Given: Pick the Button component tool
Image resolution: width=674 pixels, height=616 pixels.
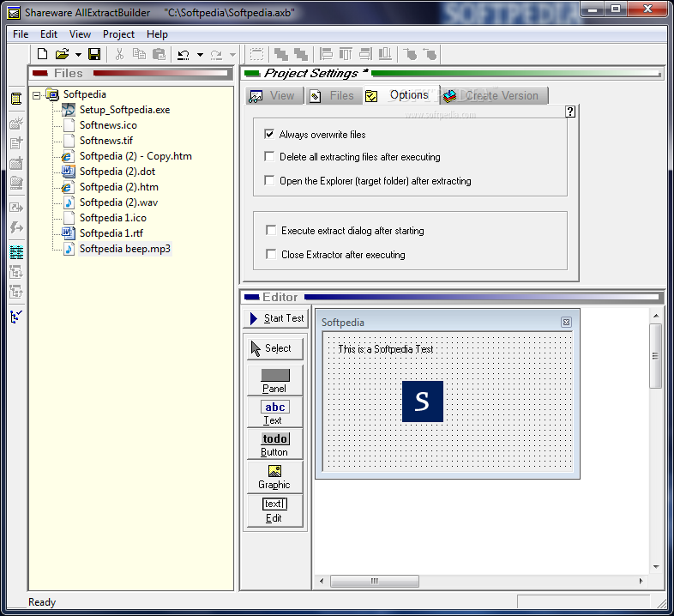Looking at the screenshot, I should click(275, 444).
